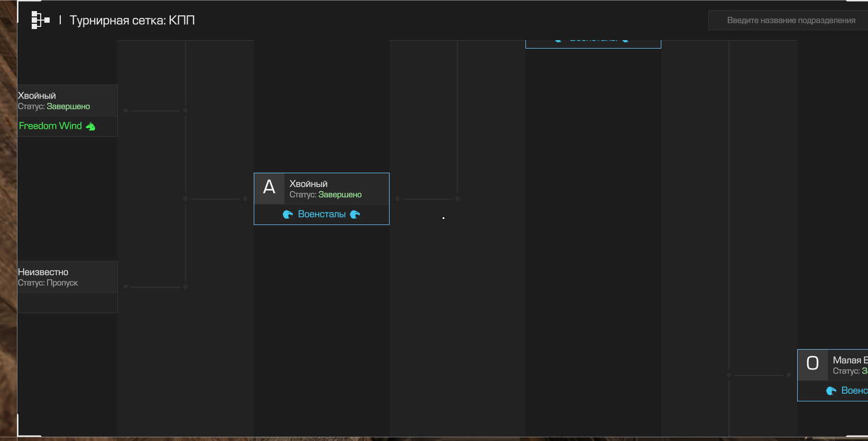Viewport: 868px width, 441px height.
Task: Select the Freedom Wind team name
Action: click(x=50, y=126)
